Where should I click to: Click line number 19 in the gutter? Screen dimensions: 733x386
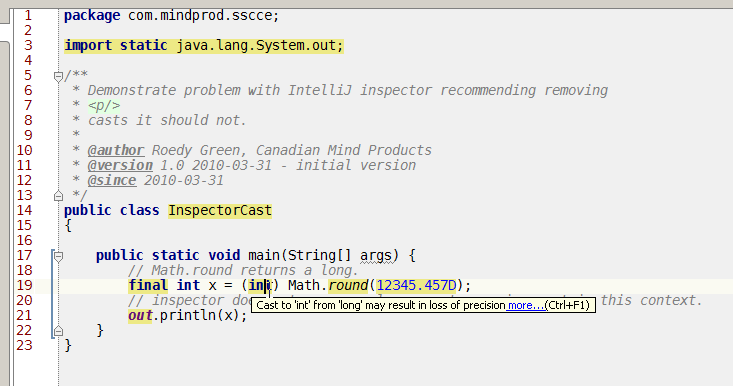point(24,285)
